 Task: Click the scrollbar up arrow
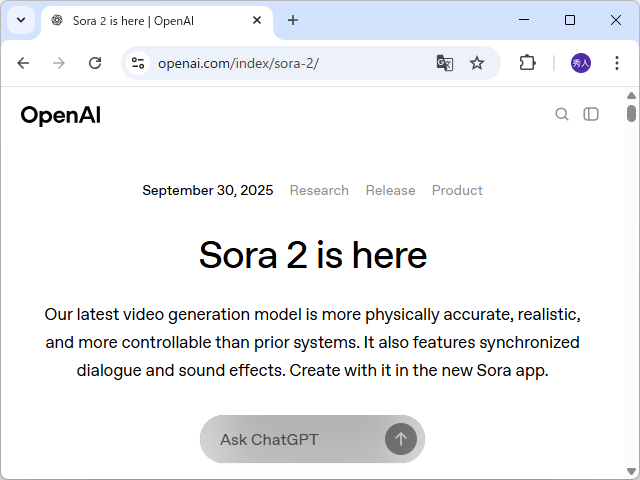tap(631, 95)
